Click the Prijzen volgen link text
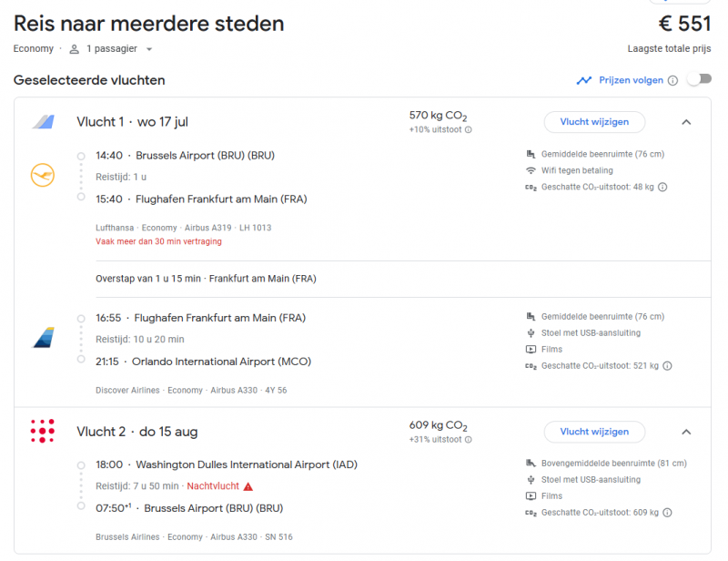The image size is (728, 561). pyautogui.click(x=631, y=80)
